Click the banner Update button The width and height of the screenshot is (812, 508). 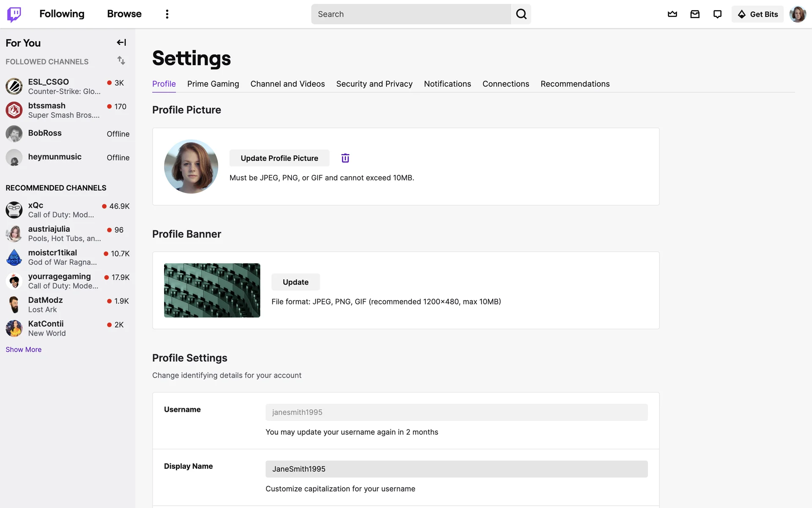295,282
